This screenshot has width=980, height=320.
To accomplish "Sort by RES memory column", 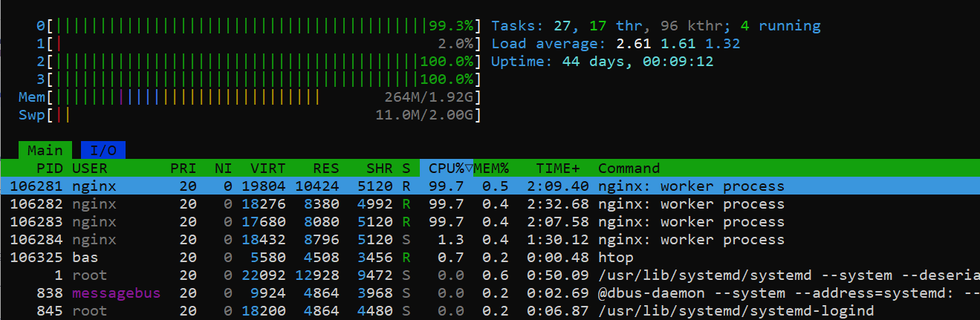I will pos(325,169).
